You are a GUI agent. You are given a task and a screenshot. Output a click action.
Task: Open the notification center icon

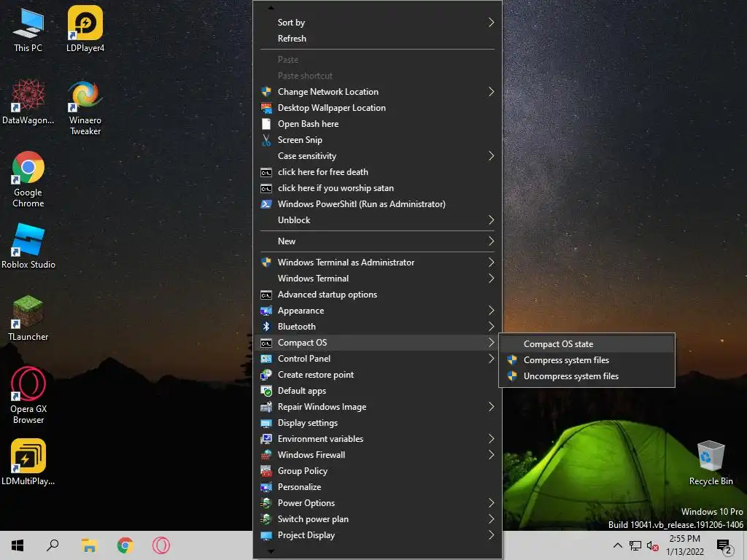click(x=724, y=545)
